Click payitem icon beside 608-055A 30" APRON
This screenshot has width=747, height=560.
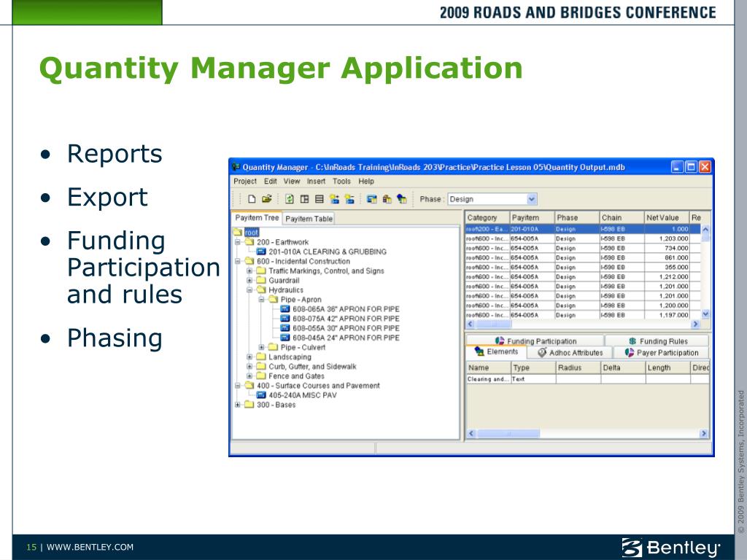pyautogui.click(x=285, y=327)
